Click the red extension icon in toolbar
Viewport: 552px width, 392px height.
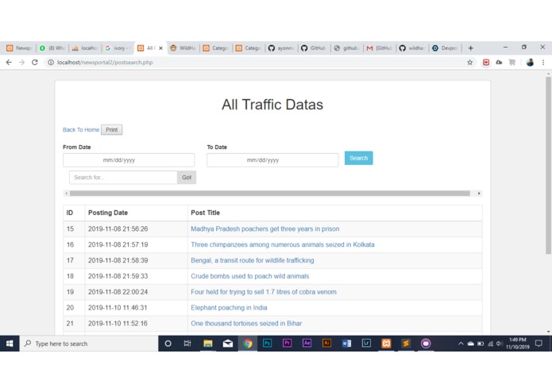click(x=486, y=62)
